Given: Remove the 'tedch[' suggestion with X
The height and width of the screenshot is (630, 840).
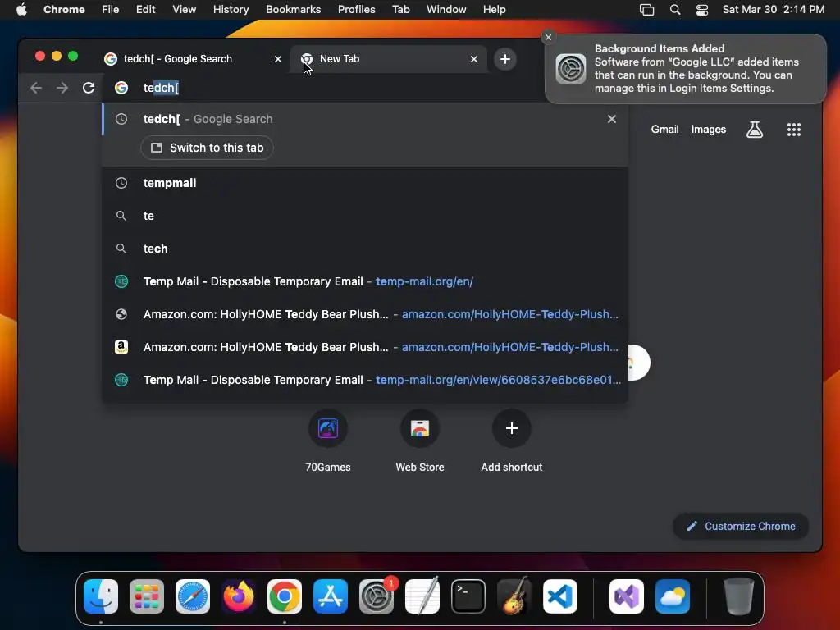Looking at the screenshot, I should coord(612,119).
